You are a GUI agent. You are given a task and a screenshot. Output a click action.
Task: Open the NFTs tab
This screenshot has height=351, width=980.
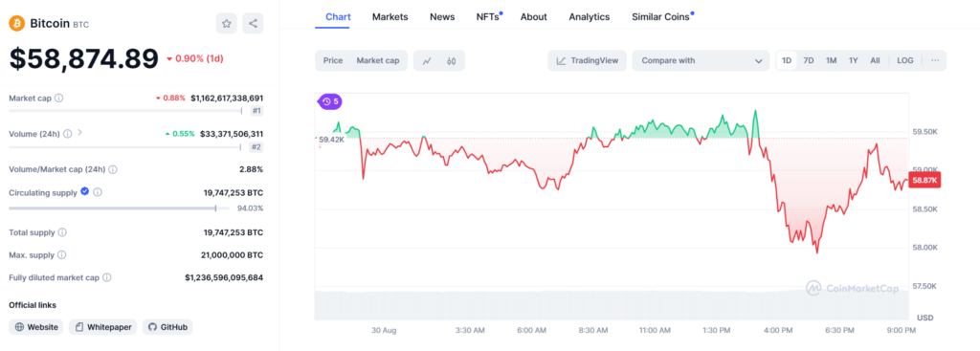point(488,17)
